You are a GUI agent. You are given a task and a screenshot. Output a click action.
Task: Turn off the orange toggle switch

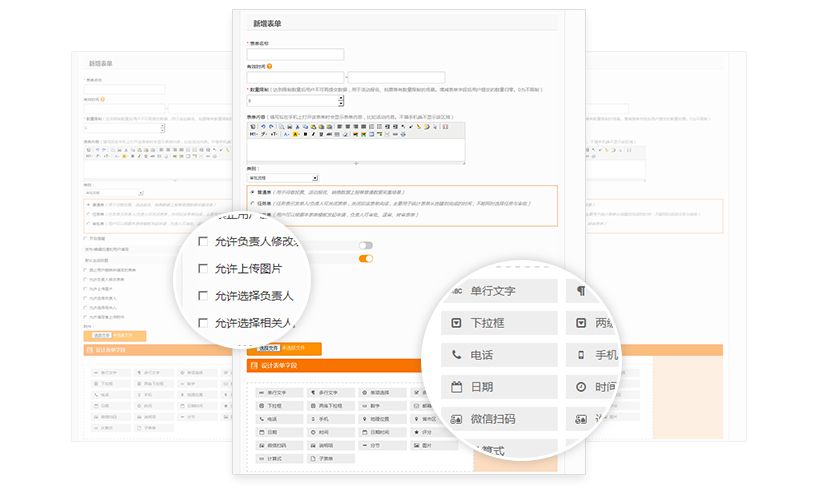tap(366, 259)
